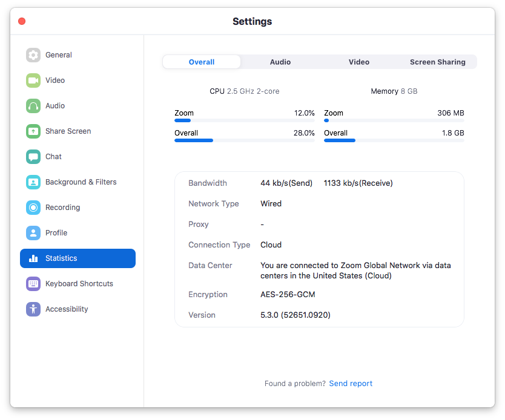This screenshot has width=505, height=420.
Task: Click the Overall memory usage bar
Action: 394,140
